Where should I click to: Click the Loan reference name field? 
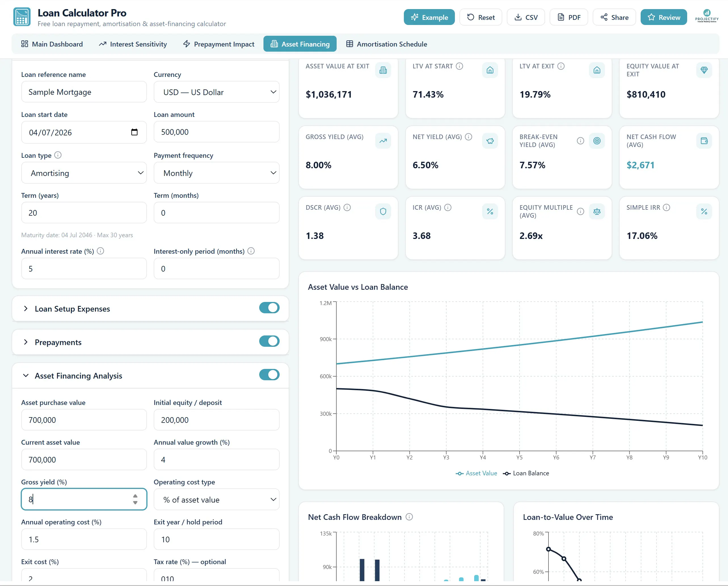pyautogui.click(x=84, y=92)
